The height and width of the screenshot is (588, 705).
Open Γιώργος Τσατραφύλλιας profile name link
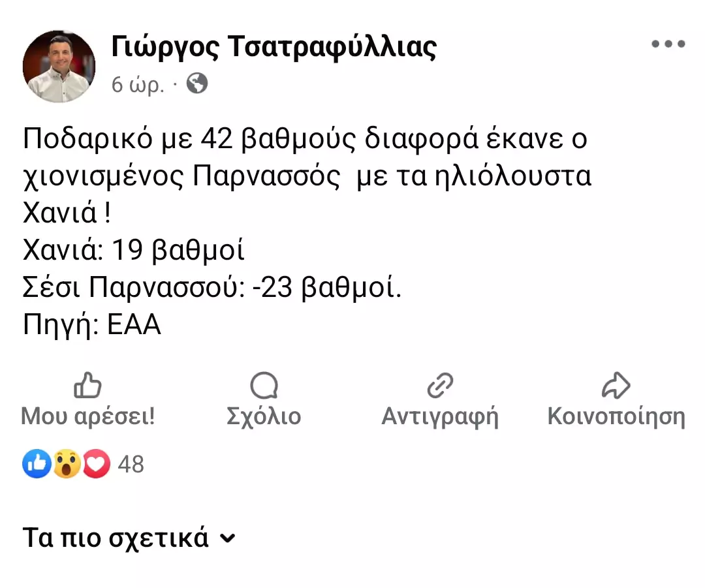[274, 47]
